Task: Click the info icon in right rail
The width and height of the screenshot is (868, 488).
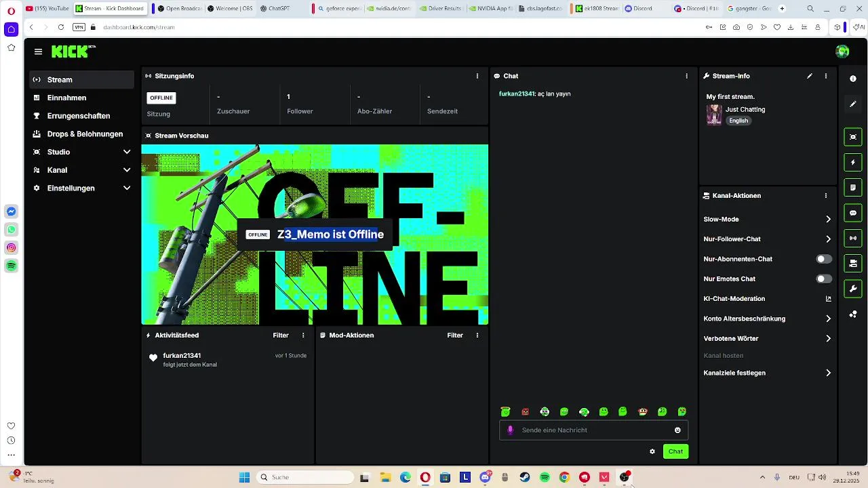Action: coord(853,79)
